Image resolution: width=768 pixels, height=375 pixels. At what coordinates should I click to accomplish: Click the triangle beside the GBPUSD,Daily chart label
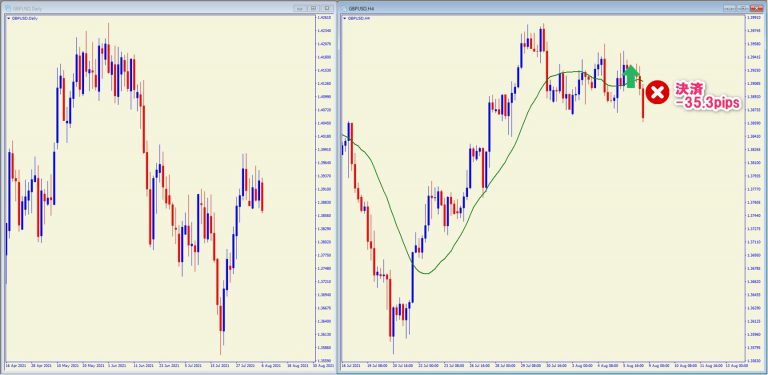point(9,18)
